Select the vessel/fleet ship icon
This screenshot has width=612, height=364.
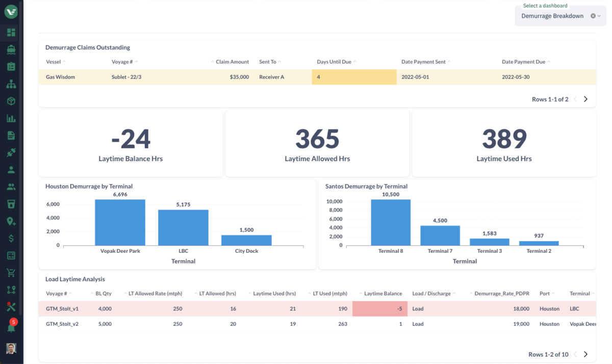[x=11, y=49]
